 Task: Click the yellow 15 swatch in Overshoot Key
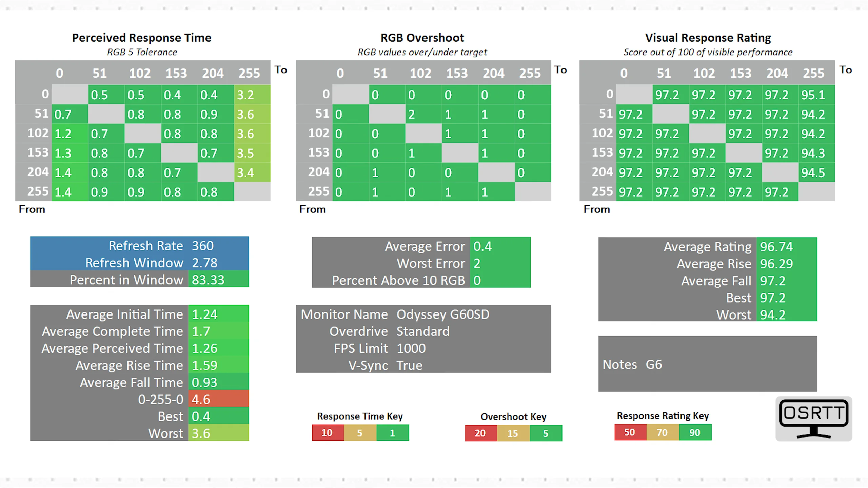click(x=513, y=433)
